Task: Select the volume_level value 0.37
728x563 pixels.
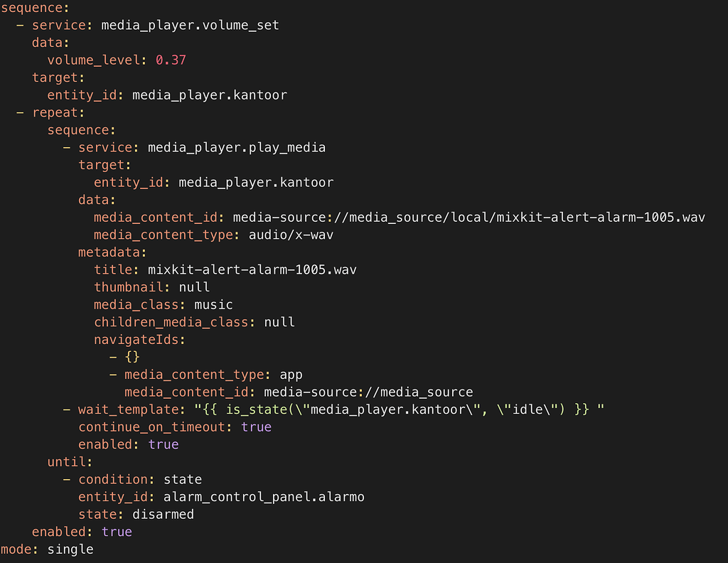Action: click(x=171, y=60)
